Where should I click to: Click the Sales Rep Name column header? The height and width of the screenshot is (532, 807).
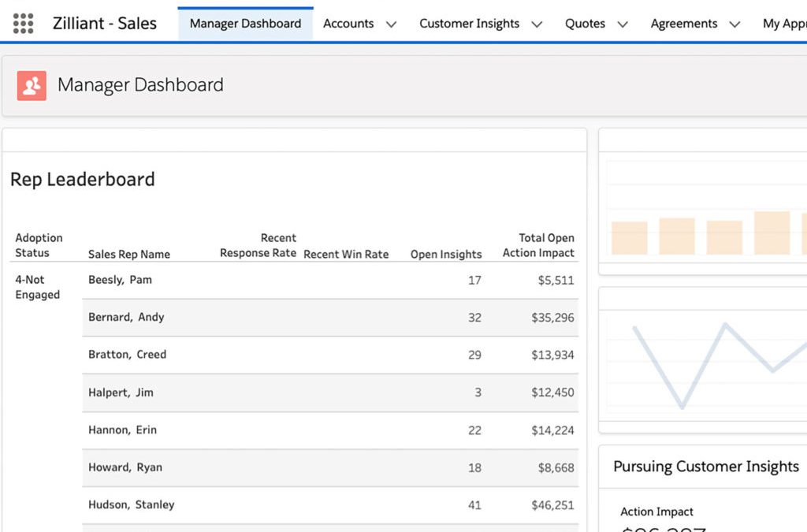tap(129, 254)
